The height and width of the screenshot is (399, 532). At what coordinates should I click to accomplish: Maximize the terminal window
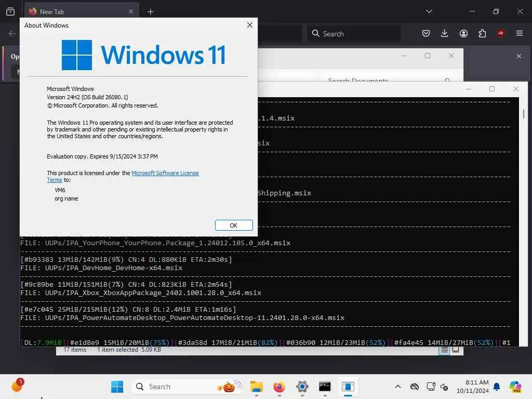pyautogui.click(x=492, y=89)
